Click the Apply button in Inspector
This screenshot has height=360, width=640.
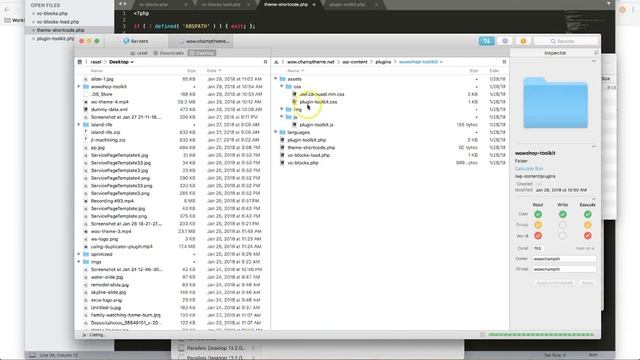(x=587, y=283)
